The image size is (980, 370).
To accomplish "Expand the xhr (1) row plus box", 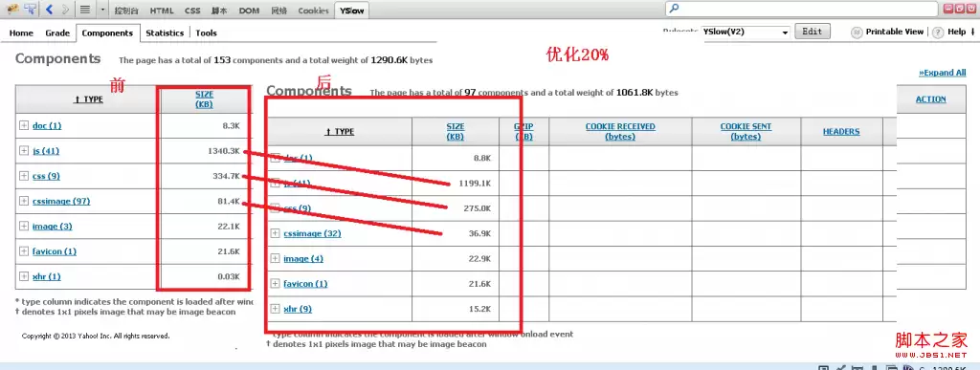I will tap(24, 276).
